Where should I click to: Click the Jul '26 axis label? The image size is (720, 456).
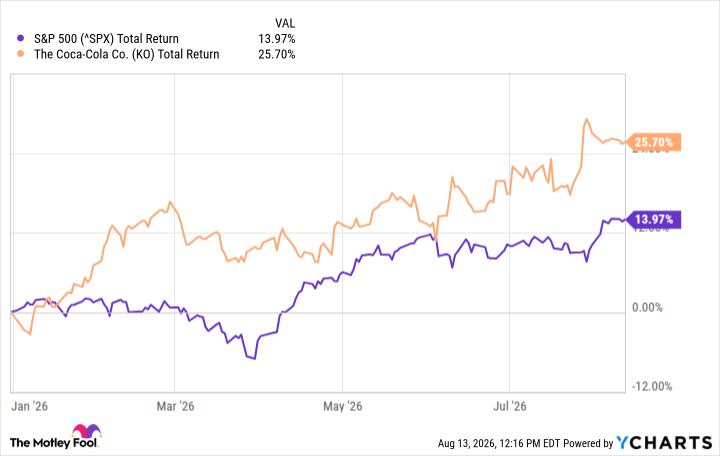pyautogui.click(x=510, y=406)
